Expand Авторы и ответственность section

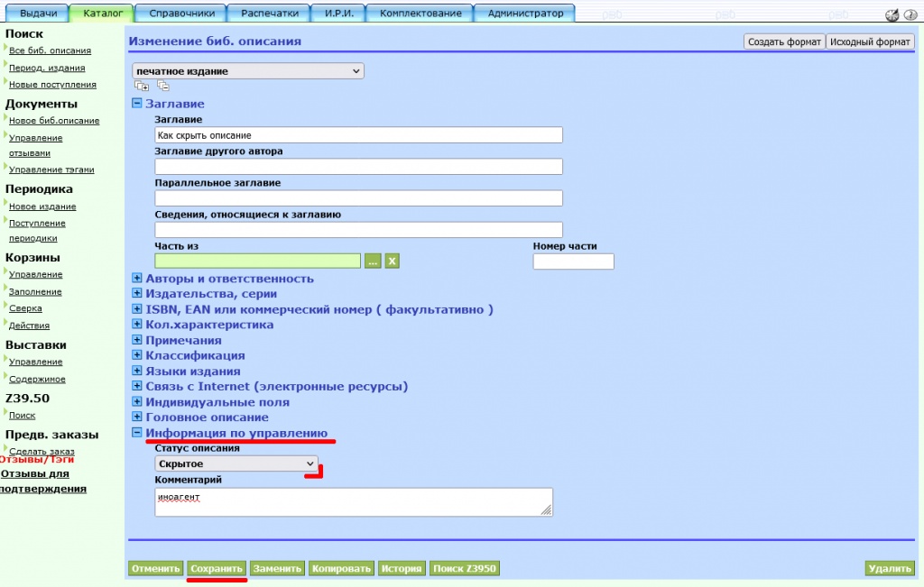(x=137, y=279)
